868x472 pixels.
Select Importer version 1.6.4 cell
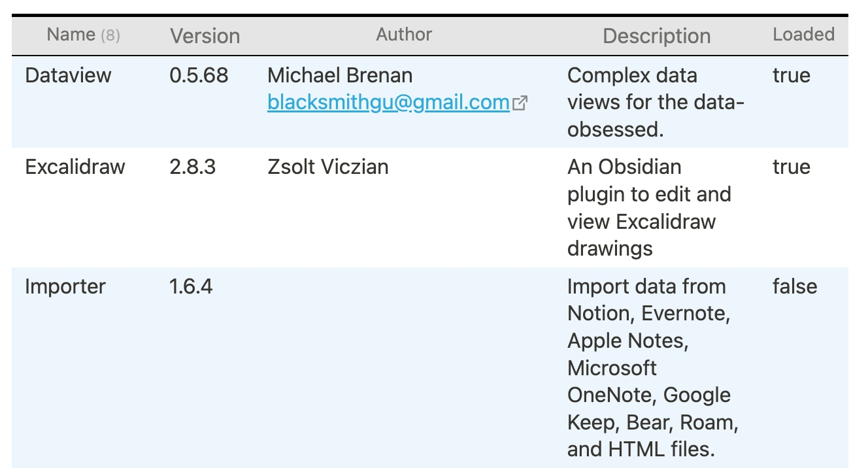point(191,286)
